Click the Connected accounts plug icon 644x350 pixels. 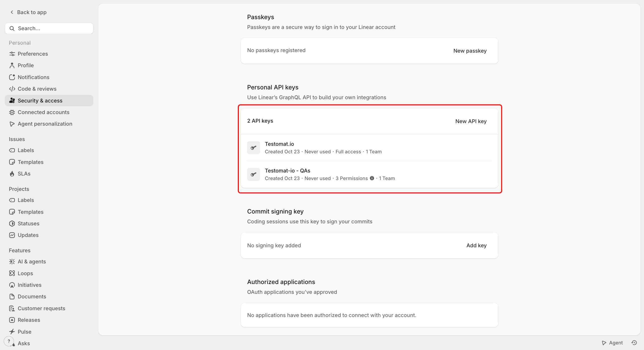[x=12, y=112]
